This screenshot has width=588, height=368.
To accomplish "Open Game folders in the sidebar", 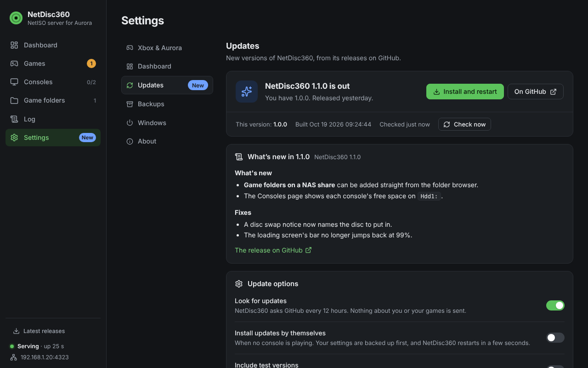I will [x=53, y=100].
